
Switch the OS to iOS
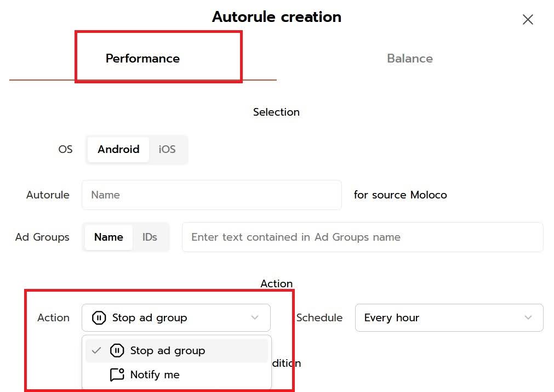(x=167, y=150)
